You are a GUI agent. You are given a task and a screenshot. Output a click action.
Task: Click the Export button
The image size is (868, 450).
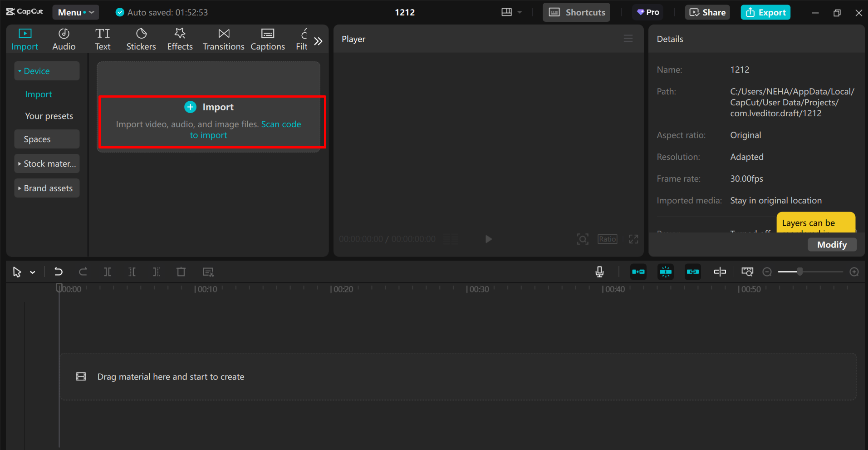766,12
